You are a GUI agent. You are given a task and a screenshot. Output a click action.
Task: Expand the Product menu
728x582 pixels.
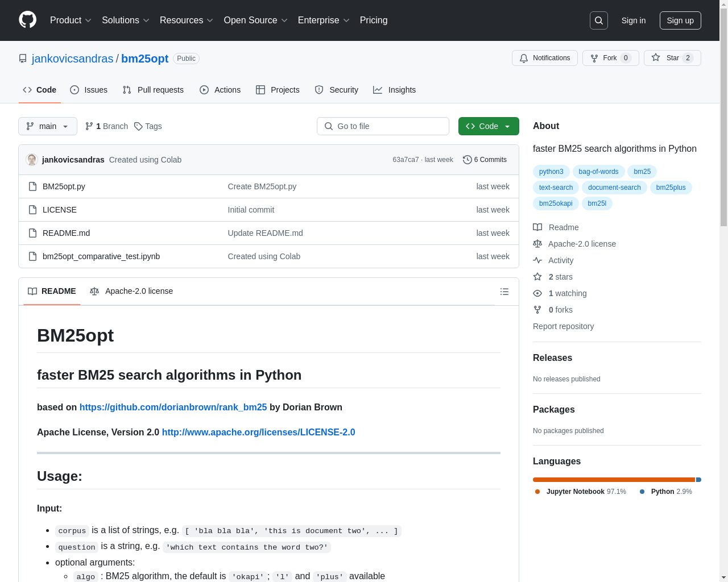71,20
